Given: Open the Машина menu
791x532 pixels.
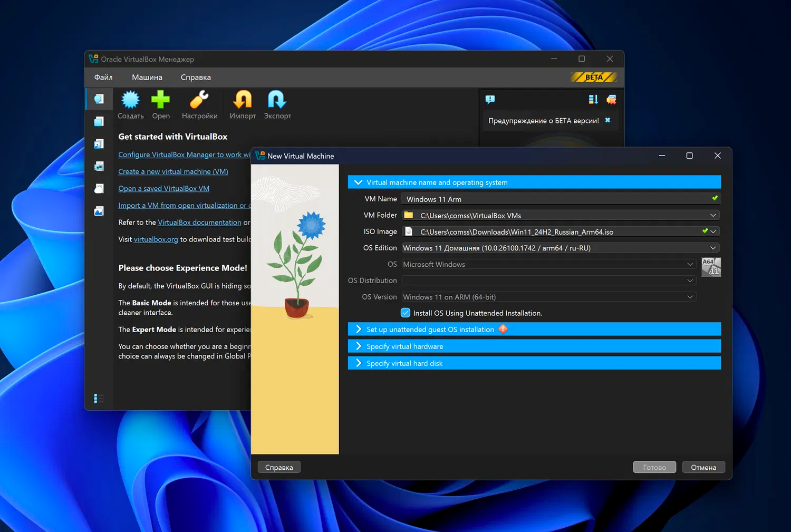Looking at the screenshot, I should [x=147, y=78].
